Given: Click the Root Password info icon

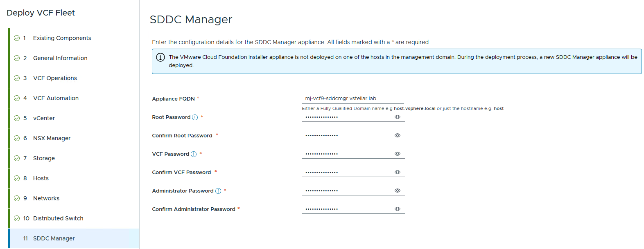Looking at the screenshot, I should click(195, 117).
